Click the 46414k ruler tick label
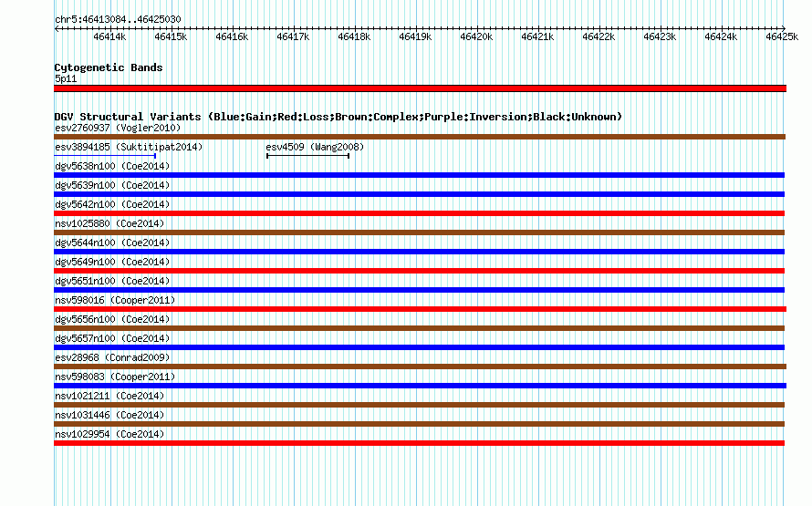 pyautogui.click(x=109, y=36)
